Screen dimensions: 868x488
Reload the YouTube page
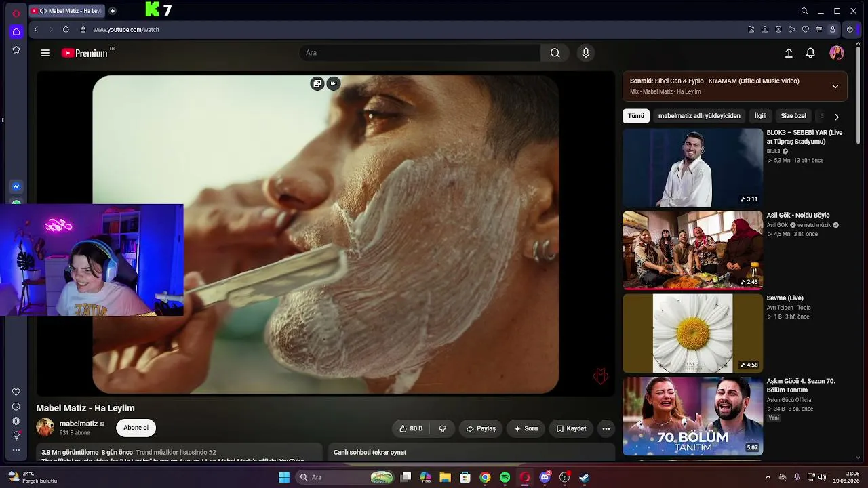pos(66,30)
